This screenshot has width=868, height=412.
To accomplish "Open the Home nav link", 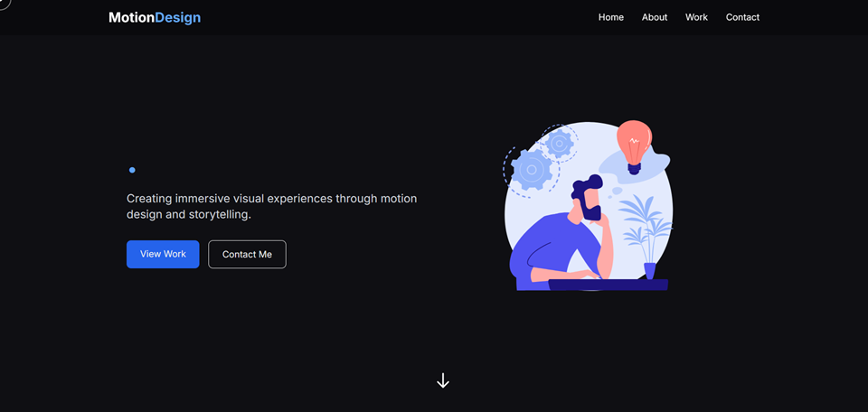I will click(610, 17).
